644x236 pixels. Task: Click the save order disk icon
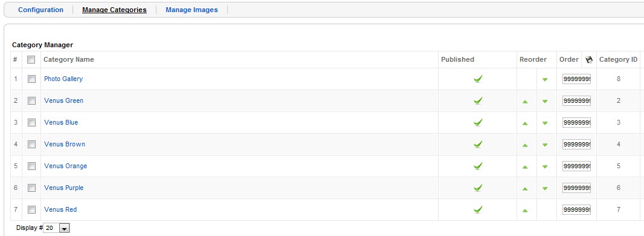(589, 60)
